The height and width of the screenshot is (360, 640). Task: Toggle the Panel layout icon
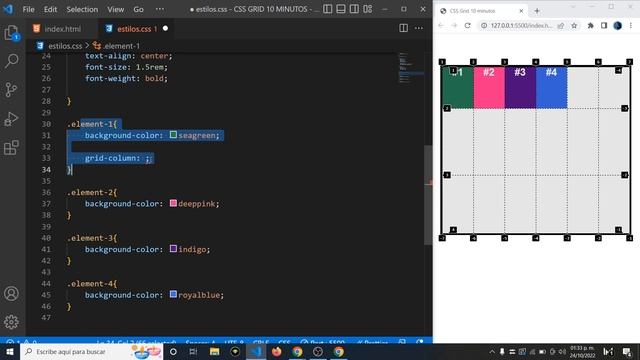pyautogui.click(x=341, y=9)
